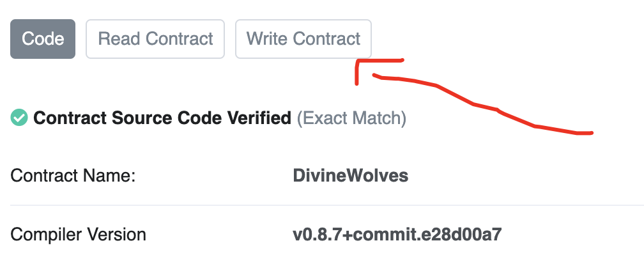Select the Write Contract tab

pyautogui.click(x=303, y=39)
